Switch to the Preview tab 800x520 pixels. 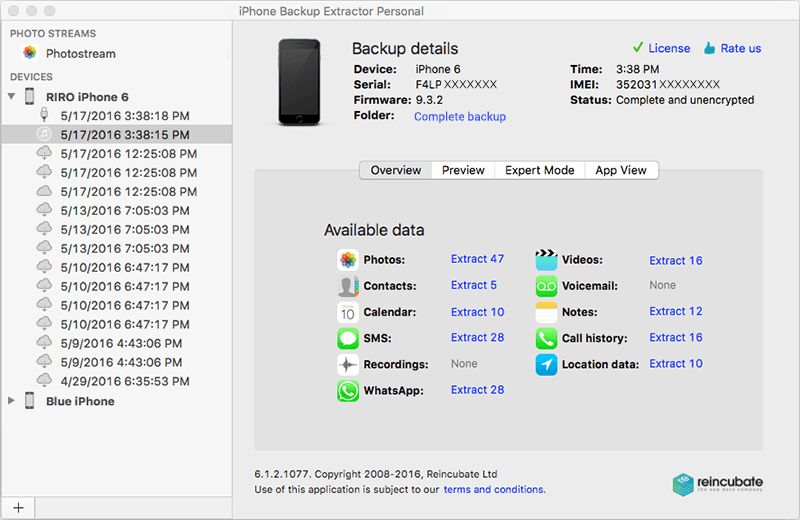coord(463,170)
